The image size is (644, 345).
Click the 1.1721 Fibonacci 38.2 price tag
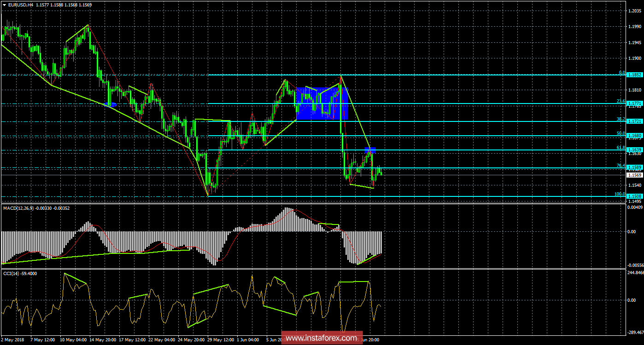pos(634,122)
